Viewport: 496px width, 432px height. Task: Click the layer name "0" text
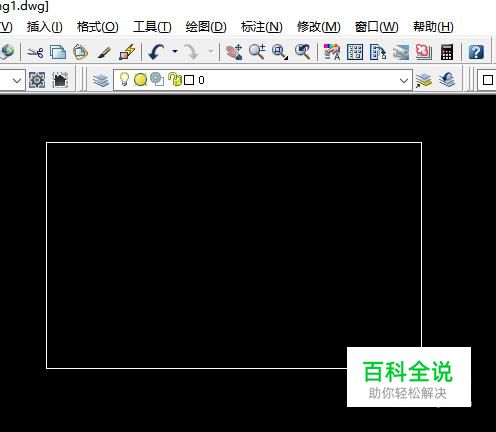pos(201,80)
